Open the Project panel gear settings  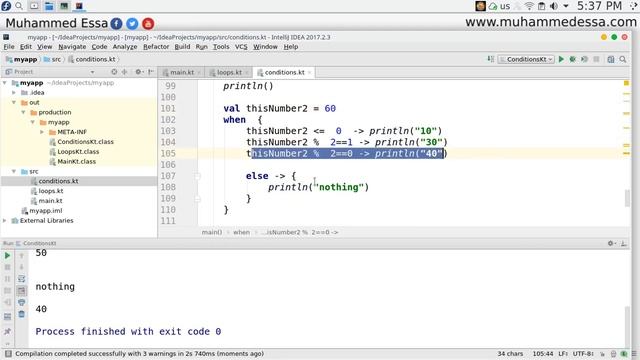[138, 72]
